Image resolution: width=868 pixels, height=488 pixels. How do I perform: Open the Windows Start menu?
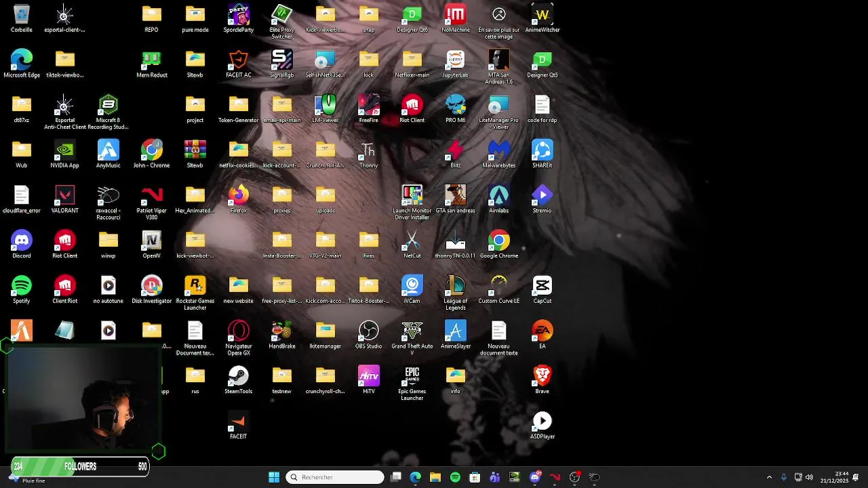[x=274, y=477]
